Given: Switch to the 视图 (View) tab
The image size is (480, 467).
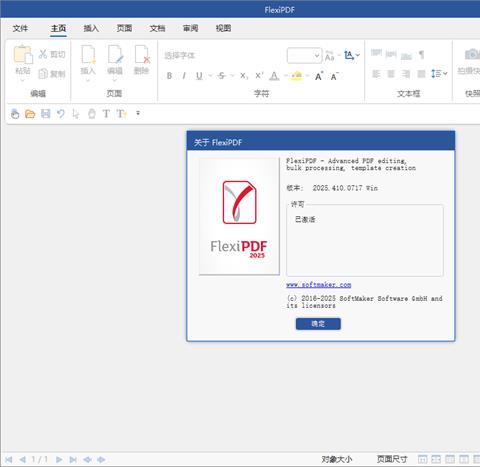Looking at the screenshot, I should 223,28.
